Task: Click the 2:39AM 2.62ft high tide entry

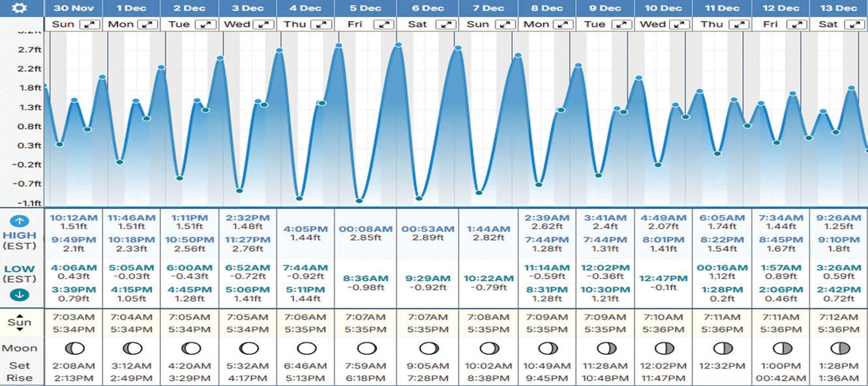Action: [547, 222]
